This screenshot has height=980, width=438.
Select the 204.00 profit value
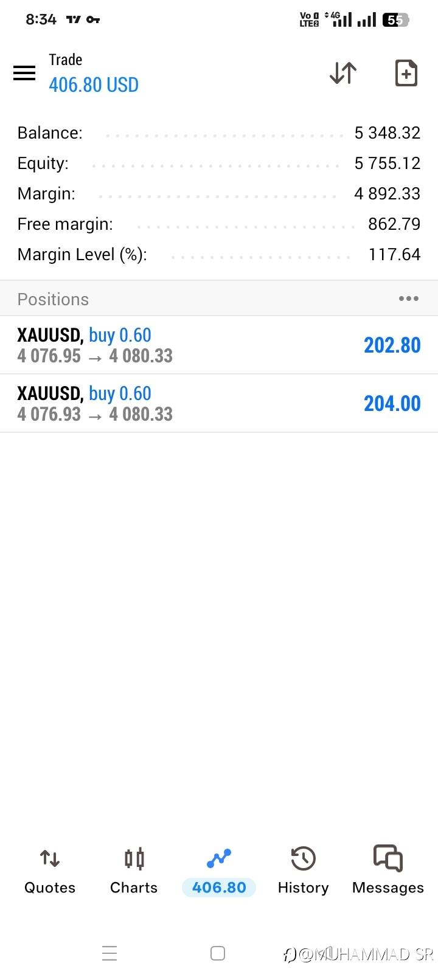(392, 404)
